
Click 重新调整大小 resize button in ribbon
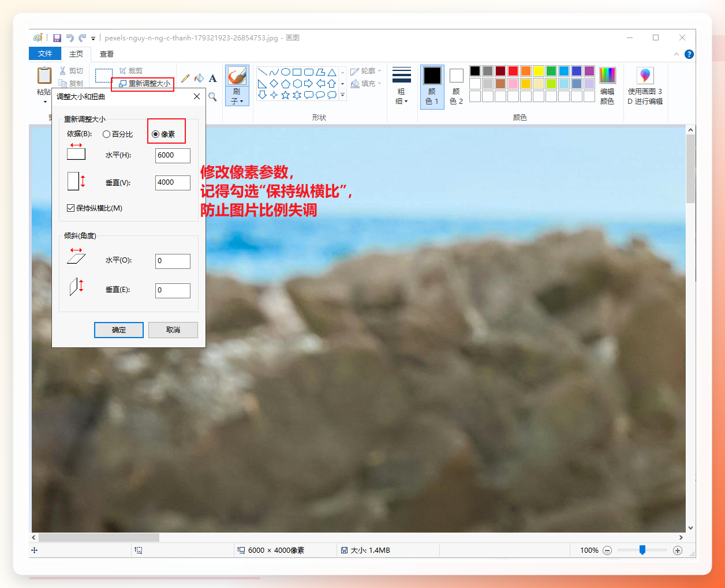[145, 84]
